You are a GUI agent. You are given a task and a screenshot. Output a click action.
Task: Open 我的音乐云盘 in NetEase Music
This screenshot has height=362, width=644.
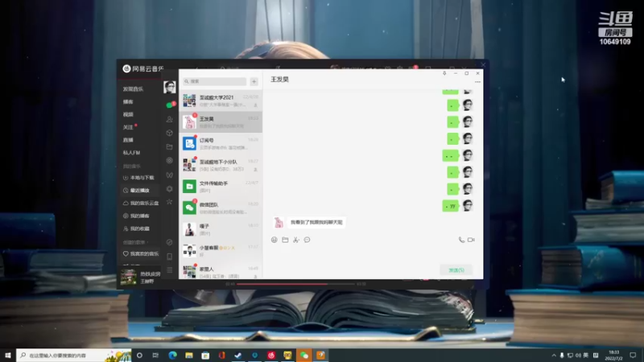[141, 204]
